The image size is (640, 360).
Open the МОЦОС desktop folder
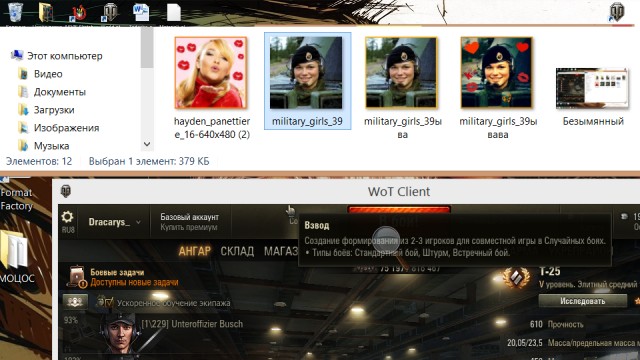pyautogui.click(x=16, y=257)
